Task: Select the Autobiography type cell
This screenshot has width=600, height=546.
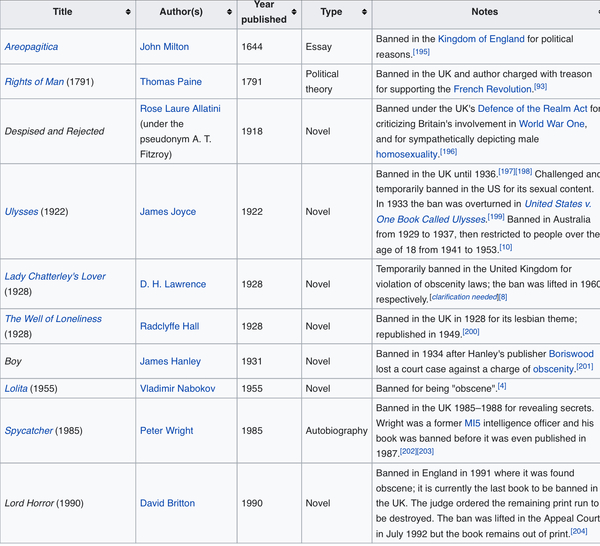Action: 337,430
